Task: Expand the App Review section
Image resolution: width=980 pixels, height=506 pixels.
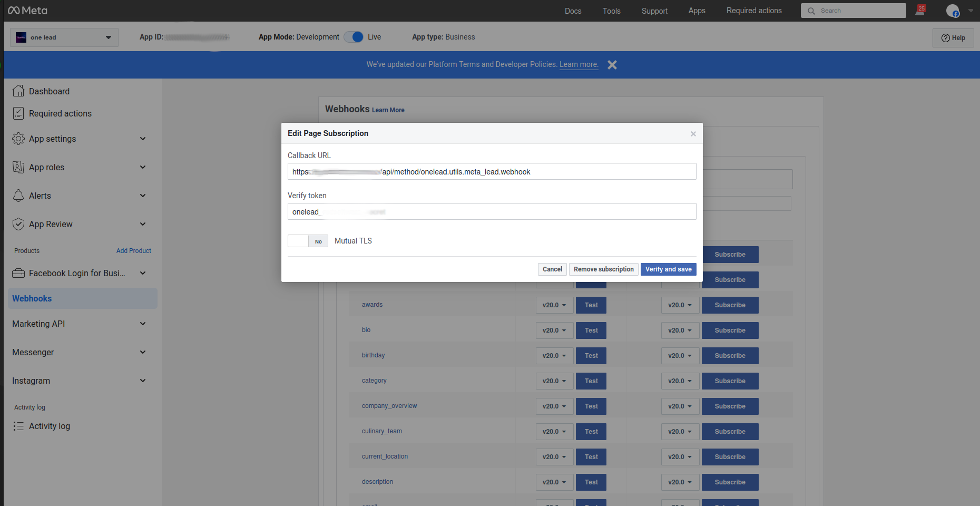Action: tap(143, 224)
